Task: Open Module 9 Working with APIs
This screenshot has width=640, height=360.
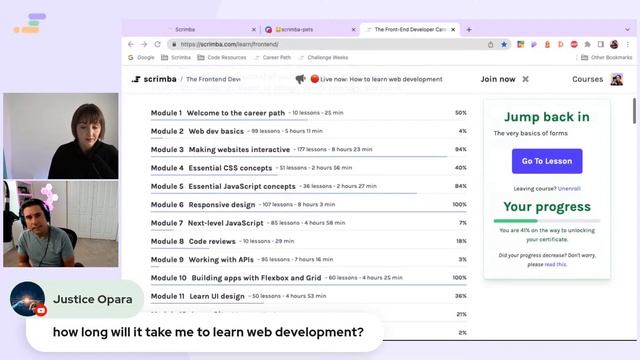Action: tap(309, 260)
